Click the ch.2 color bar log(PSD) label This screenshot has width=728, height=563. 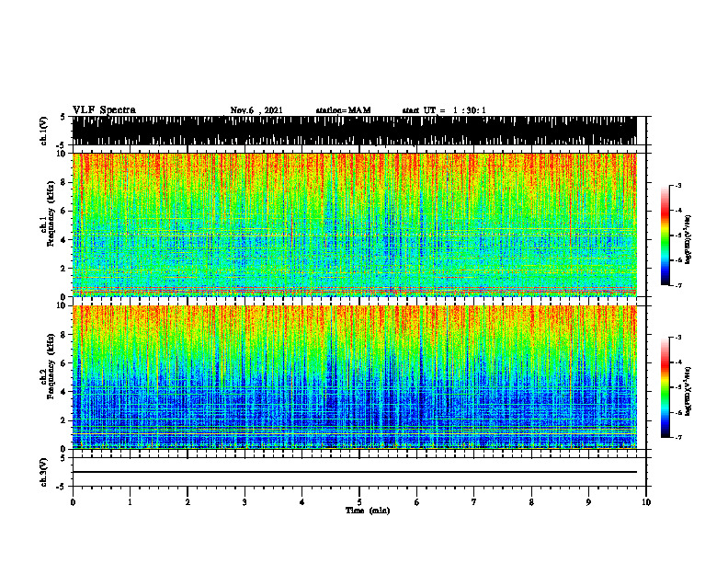[688, 391]
